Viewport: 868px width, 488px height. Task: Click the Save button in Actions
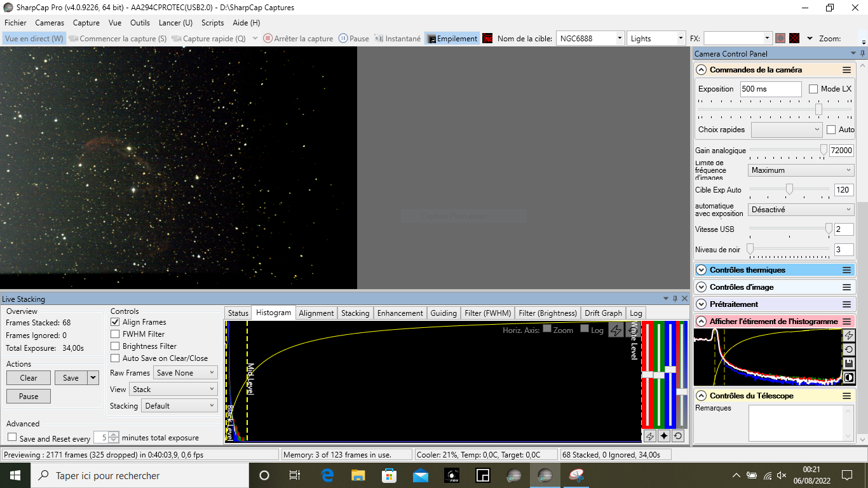(71, 378)
